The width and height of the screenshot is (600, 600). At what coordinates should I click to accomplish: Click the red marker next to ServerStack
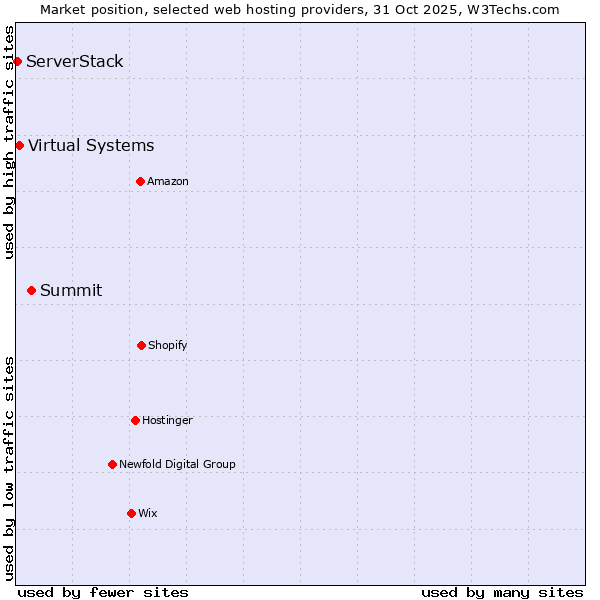pos(17,62)
